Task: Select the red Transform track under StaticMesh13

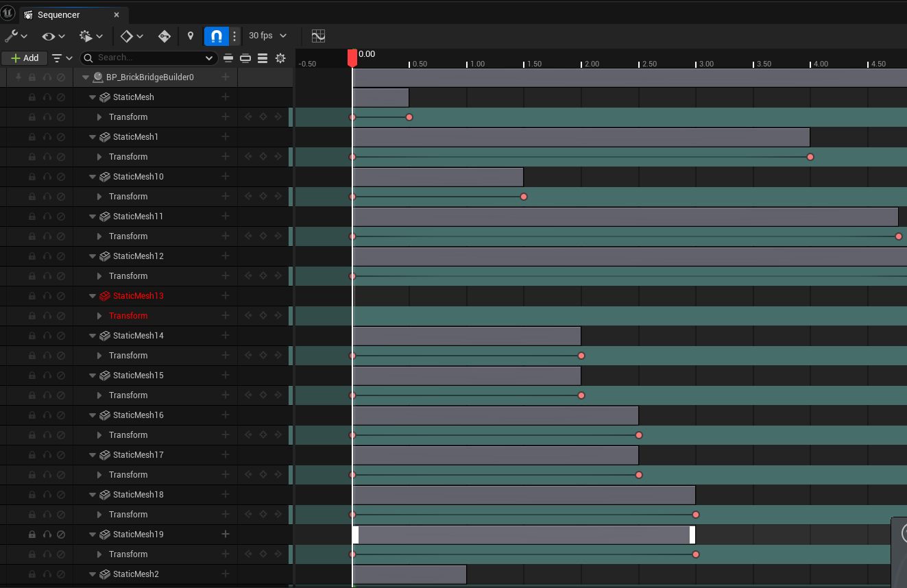Action: 128,316
